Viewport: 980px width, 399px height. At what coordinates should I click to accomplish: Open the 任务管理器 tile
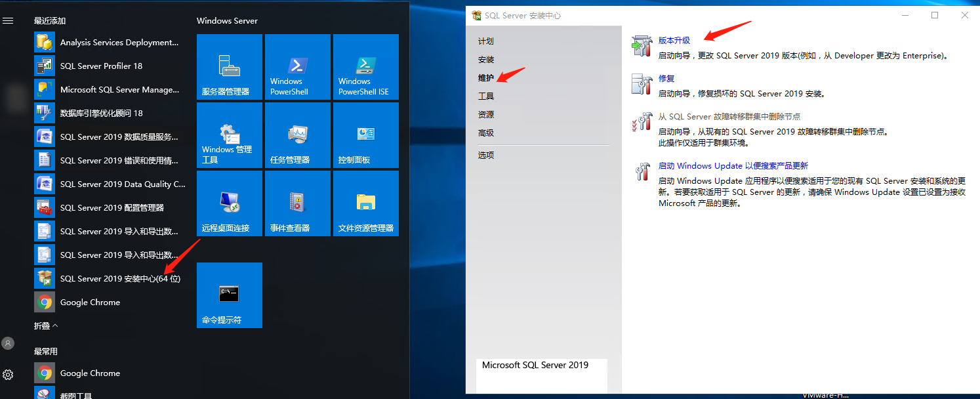pyautogui.click(x=298, y=135)
